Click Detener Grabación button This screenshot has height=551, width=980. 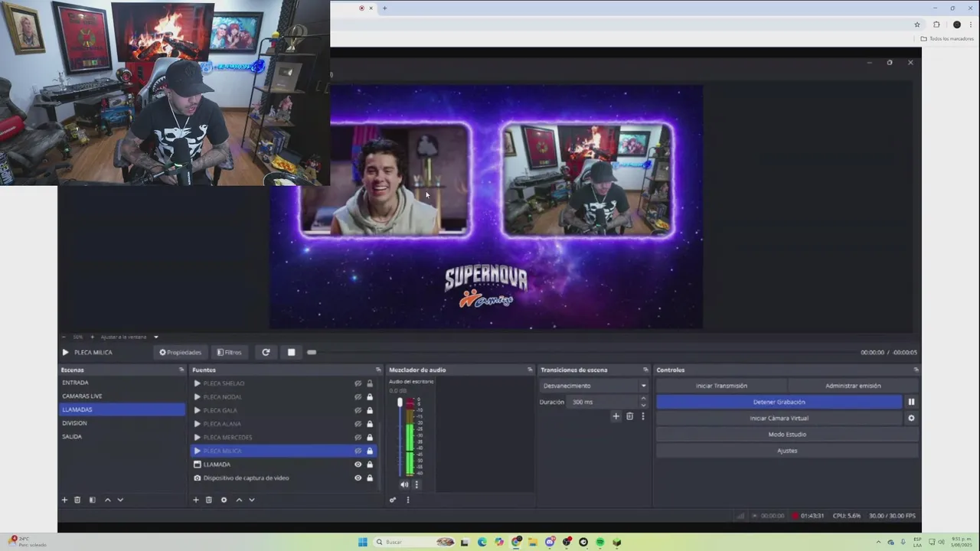779,402
